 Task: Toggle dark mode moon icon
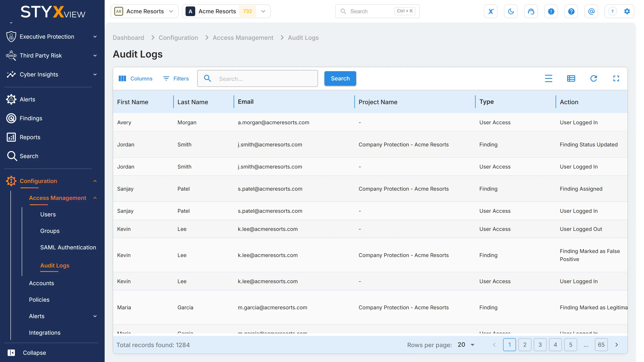(511, 11)
